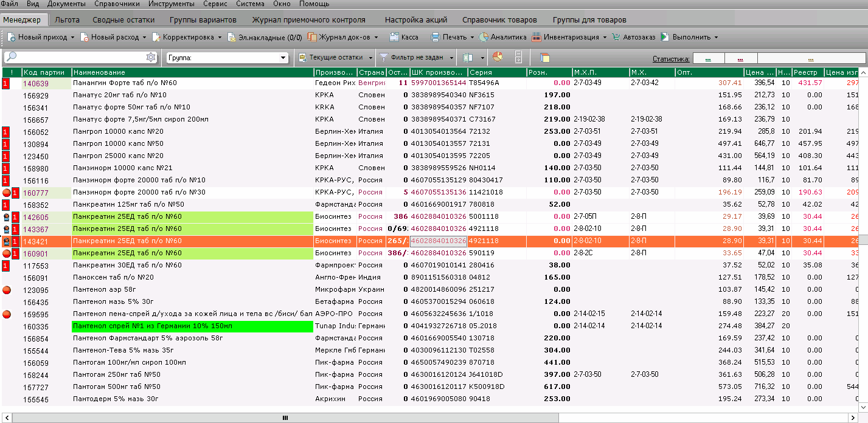Open the Справочники menu

(117, 4)
